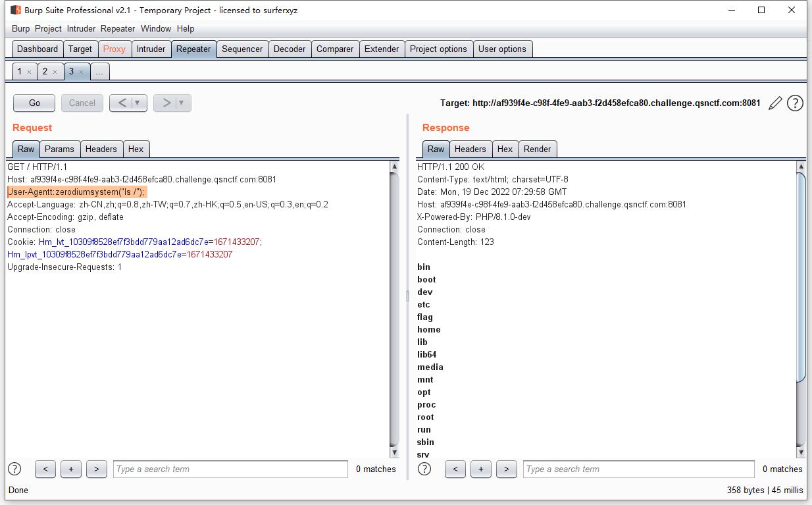The width and height of the screenshot is (812, 505).
Task: Show the request Raw view
Action: tap(26, 149)
